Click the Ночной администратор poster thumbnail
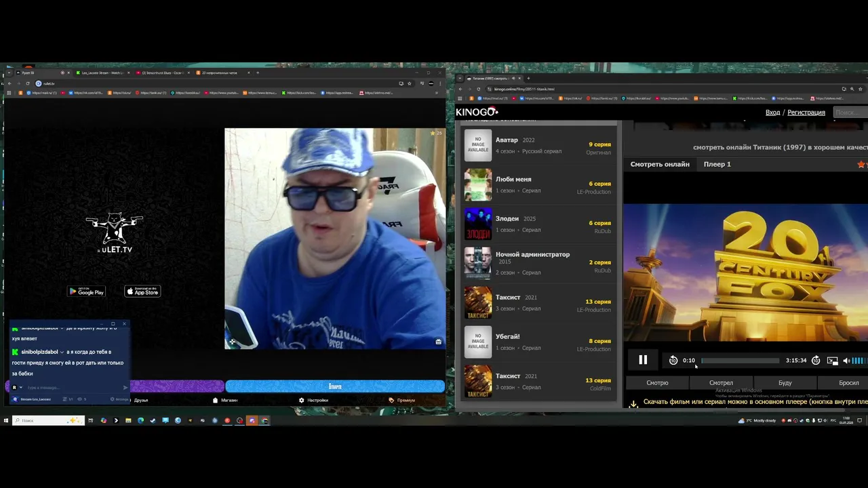 (x=478, y=263)
